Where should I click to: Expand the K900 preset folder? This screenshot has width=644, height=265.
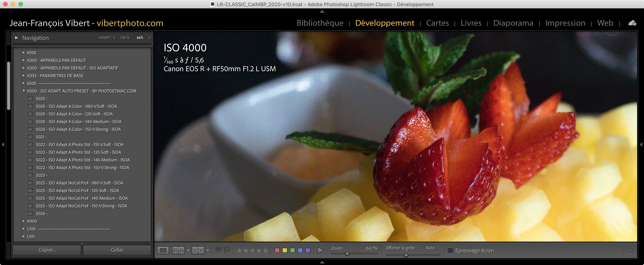click(24, 221)
